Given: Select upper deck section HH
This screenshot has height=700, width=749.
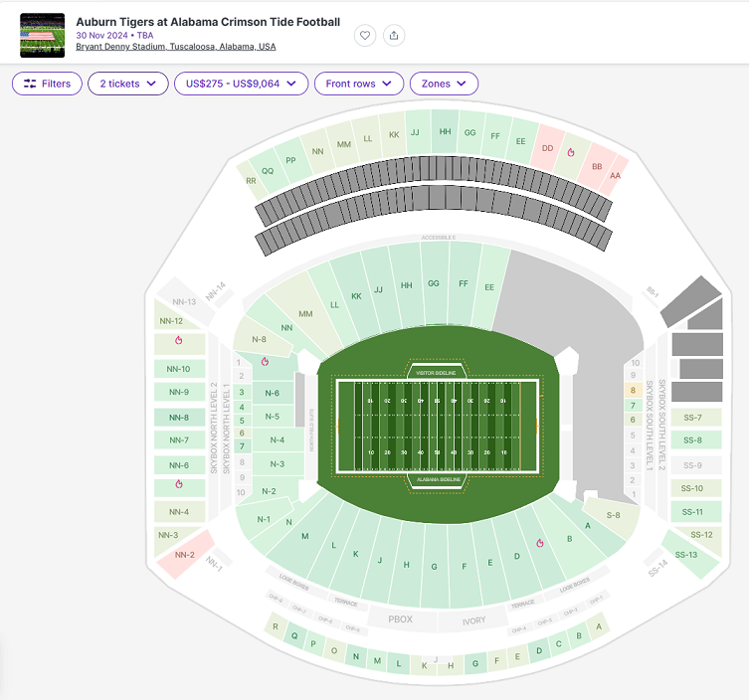Looking at the screenshot, I should point(445,132).
